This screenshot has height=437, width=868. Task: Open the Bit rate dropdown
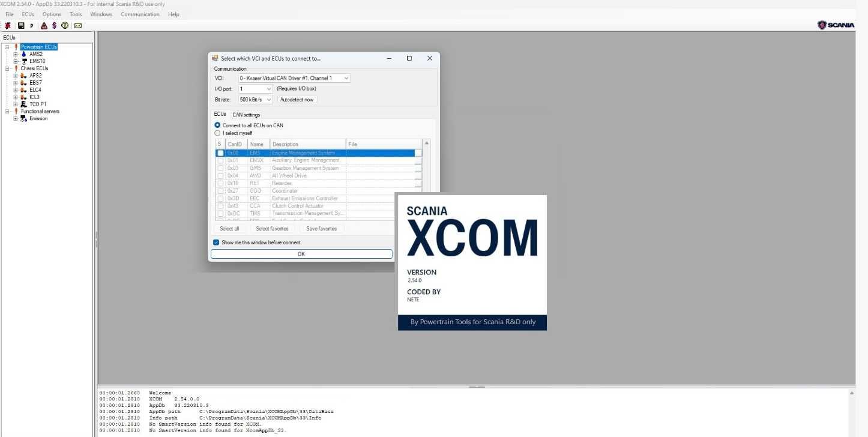point(256,100)
